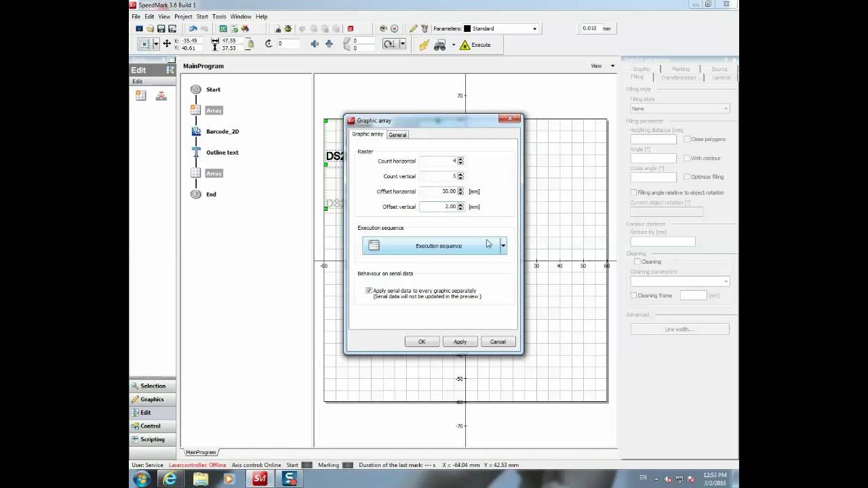Save the project with the floppy disk icon

click(x=161, y=28)
